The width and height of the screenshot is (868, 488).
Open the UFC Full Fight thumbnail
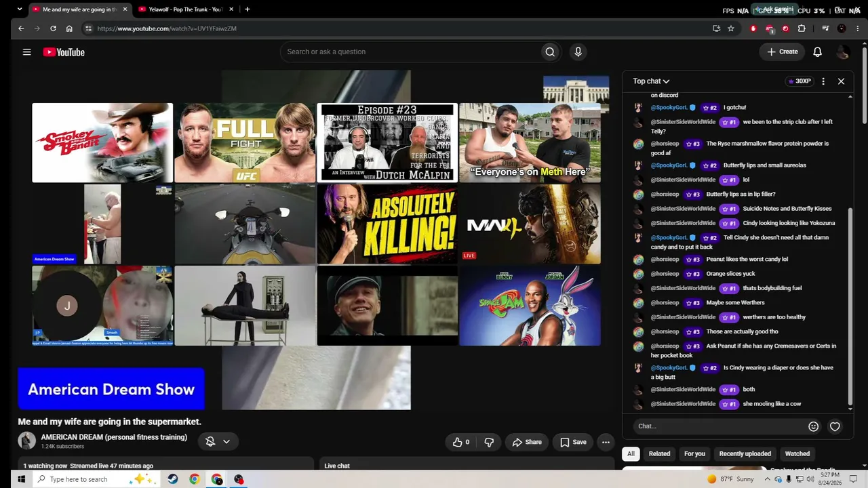coord(245,142)
